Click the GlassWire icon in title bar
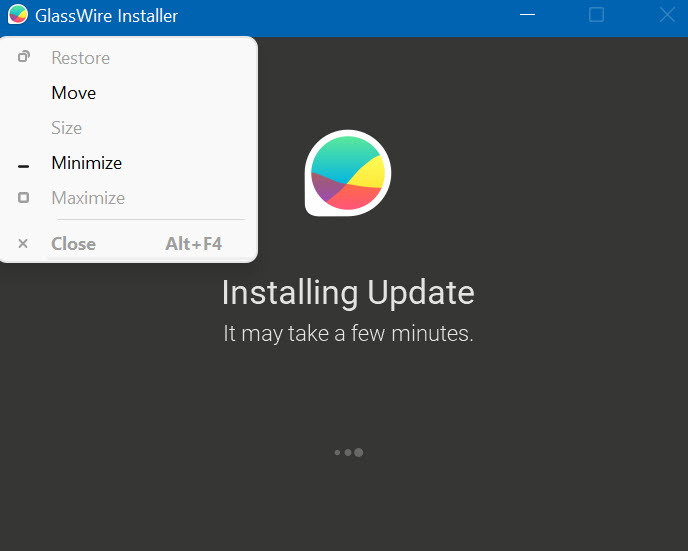This screenshot has height=551, width=688. point(17,15)
